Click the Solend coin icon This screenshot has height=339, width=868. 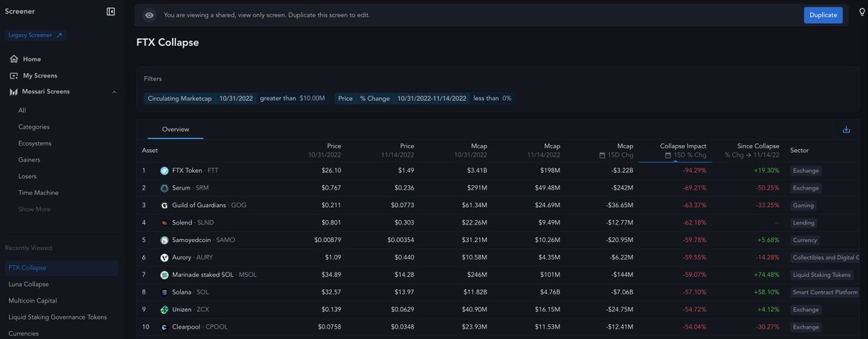[164, 223]
